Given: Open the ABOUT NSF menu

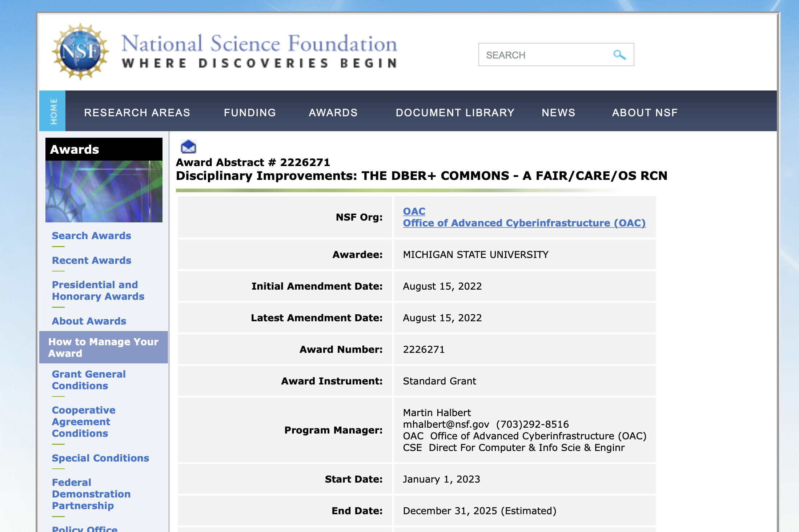Looking at the screenshot, I should [x=645, y=112].
